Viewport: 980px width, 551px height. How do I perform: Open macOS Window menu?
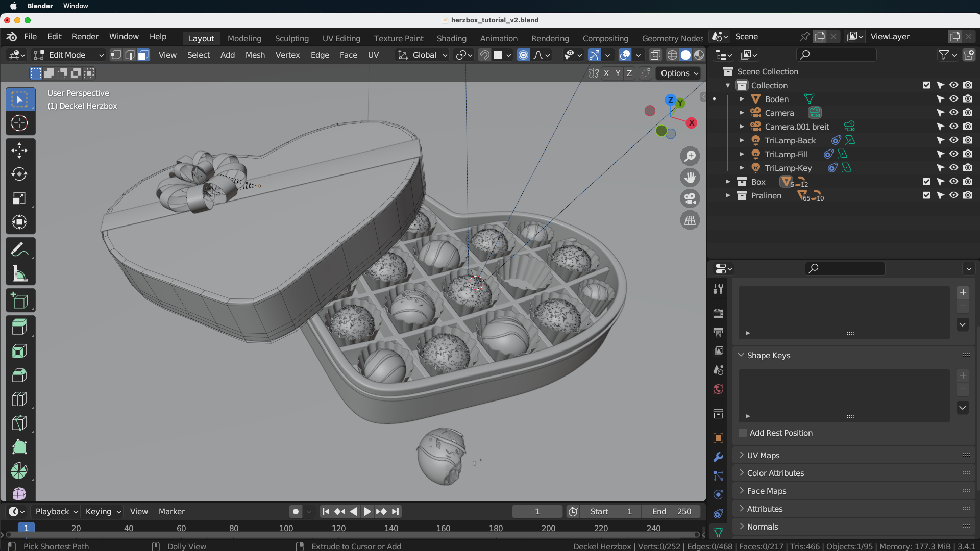[76, 6]
